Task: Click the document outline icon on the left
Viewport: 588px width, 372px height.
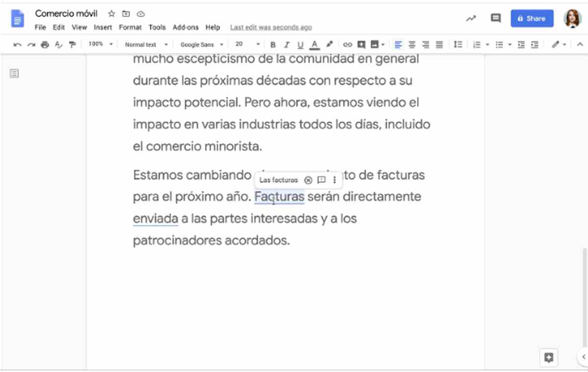Action: pos(14,73)
